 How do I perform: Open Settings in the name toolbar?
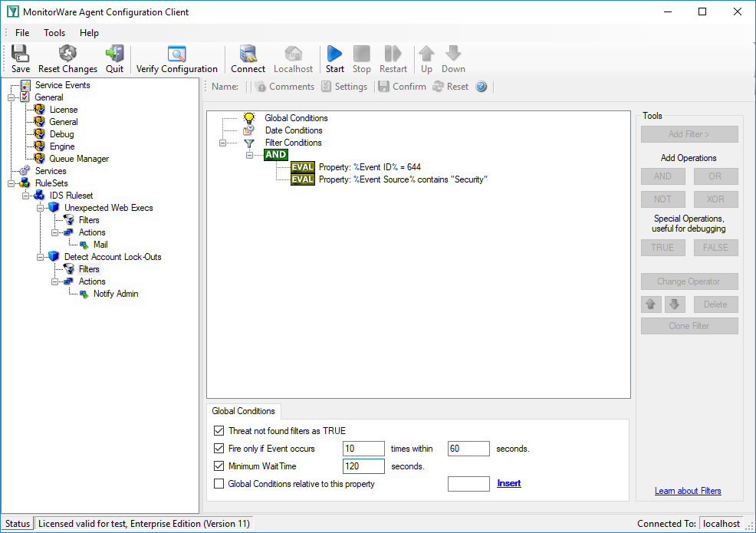(x=345, y=87)
